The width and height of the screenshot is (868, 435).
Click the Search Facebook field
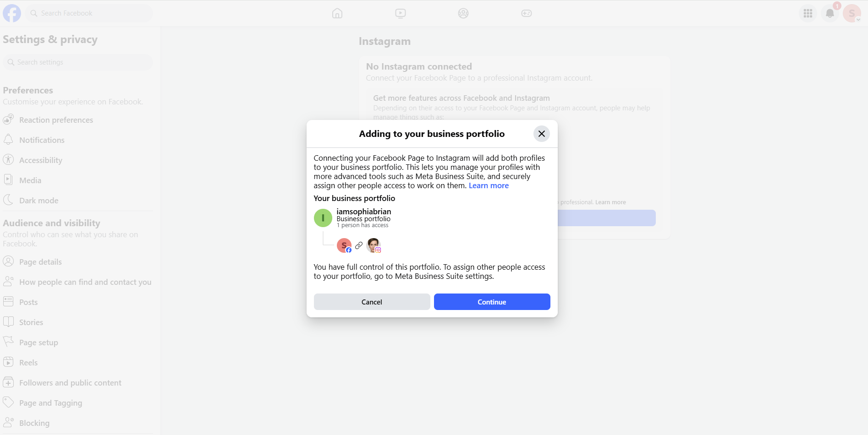click(x=89, y=13)
